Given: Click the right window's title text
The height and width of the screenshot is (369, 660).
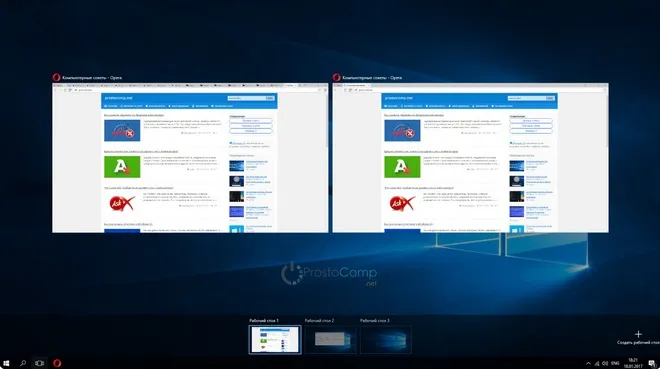Looking at the screenshot, I should (x=372, y=78).
